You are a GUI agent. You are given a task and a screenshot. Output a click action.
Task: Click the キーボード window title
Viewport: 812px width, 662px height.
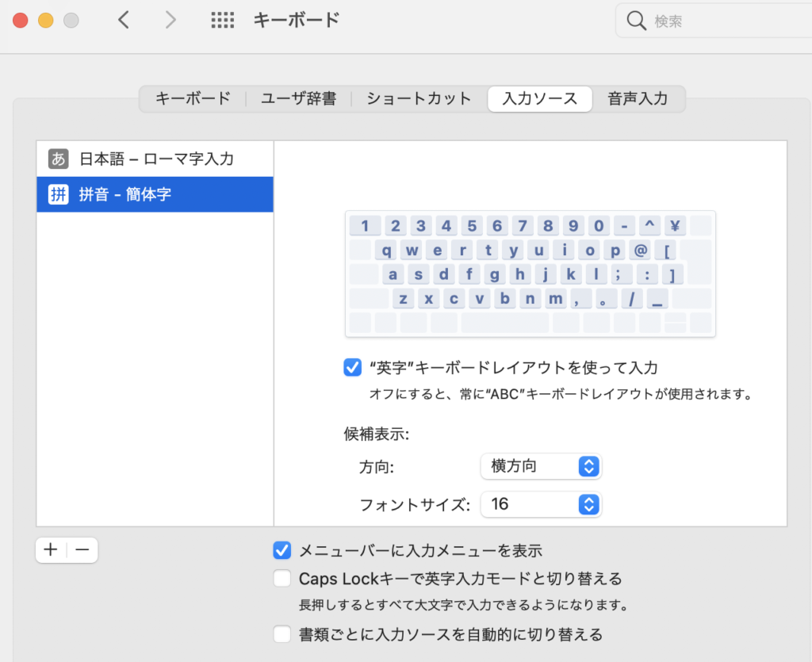(297, 20)
